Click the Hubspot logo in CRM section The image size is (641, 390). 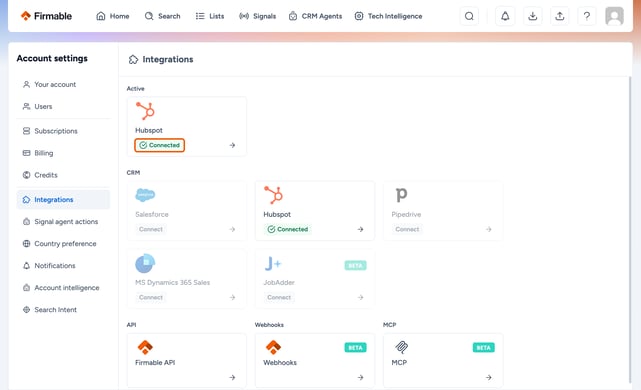(273, 195)
